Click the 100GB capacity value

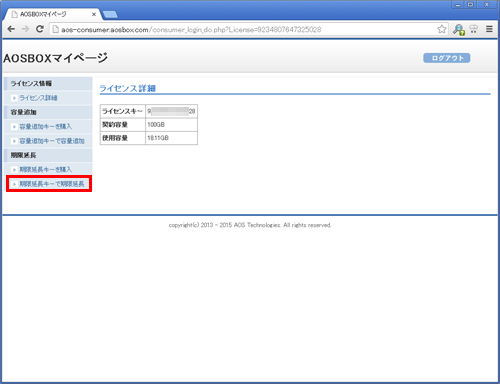click(156, 124)
